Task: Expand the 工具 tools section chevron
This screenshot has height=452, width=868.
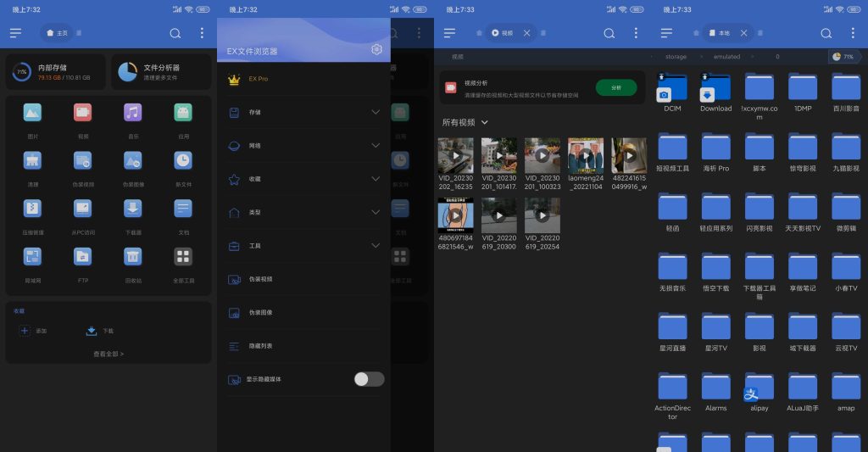Action: point(376,245)
